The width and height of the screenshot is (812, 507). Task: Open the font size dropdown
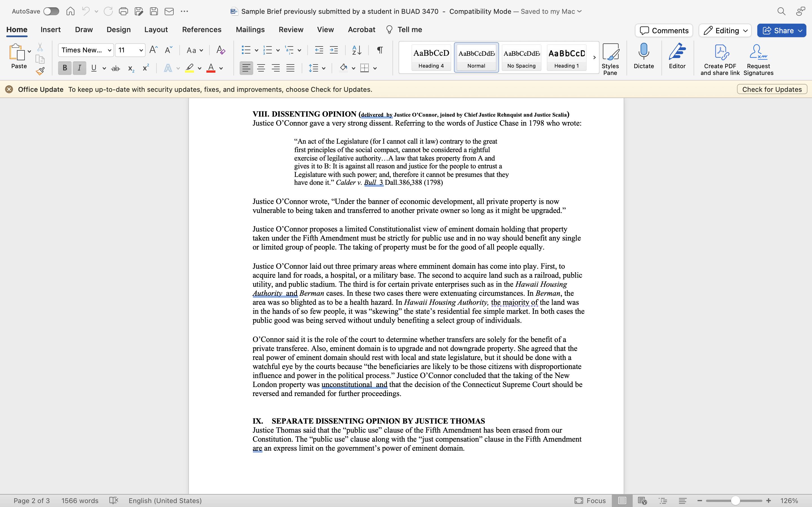click(141, 50)
